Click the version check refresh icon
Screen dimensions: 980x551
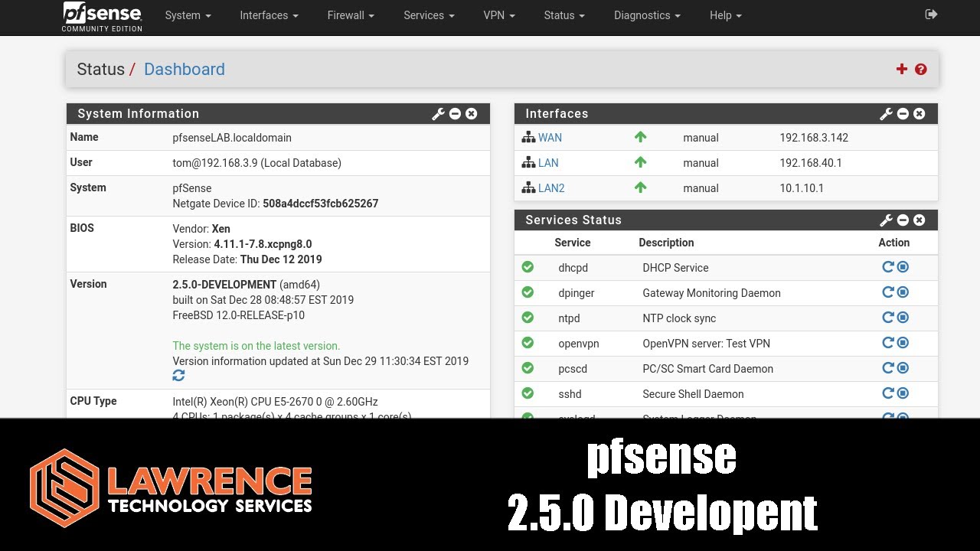(178, 376)
